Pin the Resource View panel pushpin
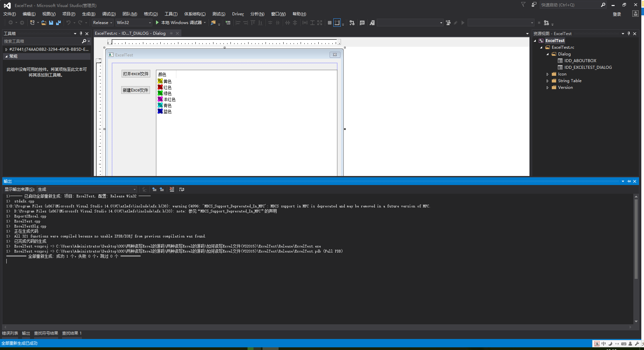 [x=629, y=33]
